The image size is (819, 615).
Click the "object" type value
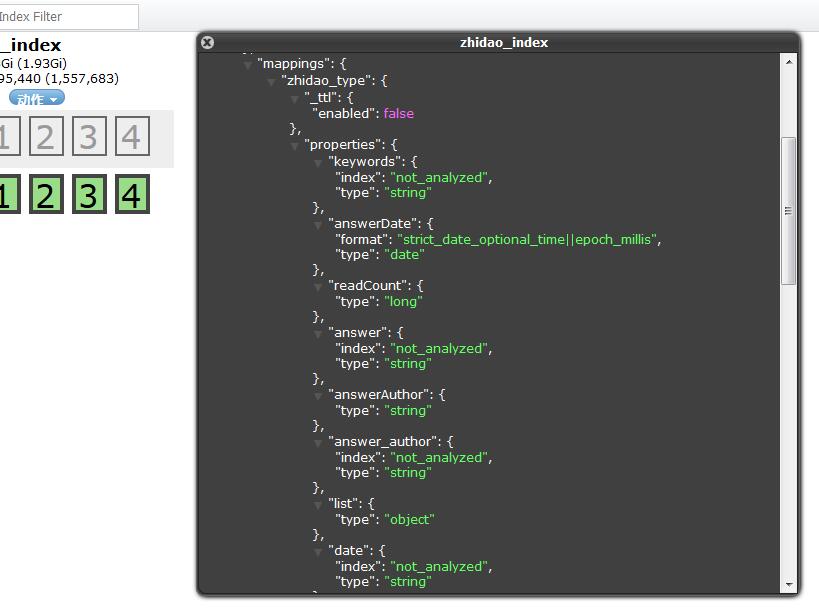[x=410, y=519]
